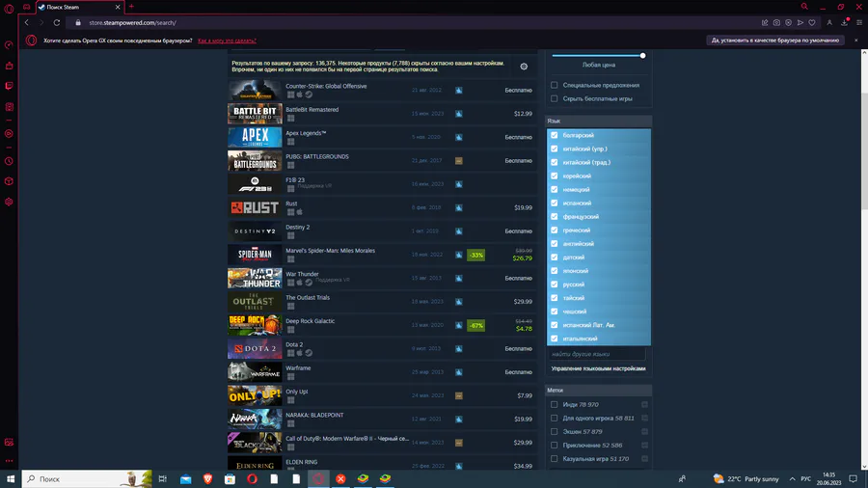Screen dimensions: 868x488
Task: Open the BattleBit Remastered thumbnail
Action: (255, 114)
